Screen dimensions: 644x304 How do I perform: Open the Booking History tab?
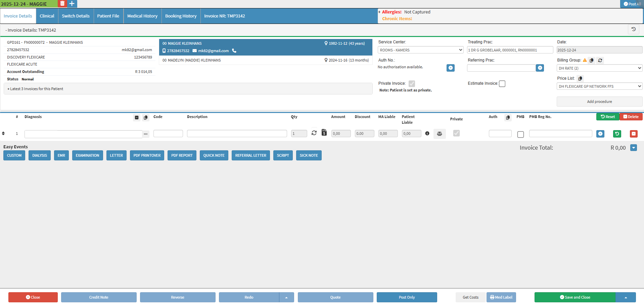181,16
